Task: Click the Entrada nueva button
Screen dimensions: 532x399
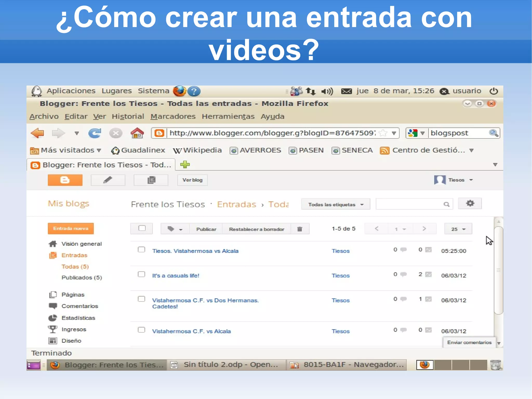Action: click(x=71, y=228)
